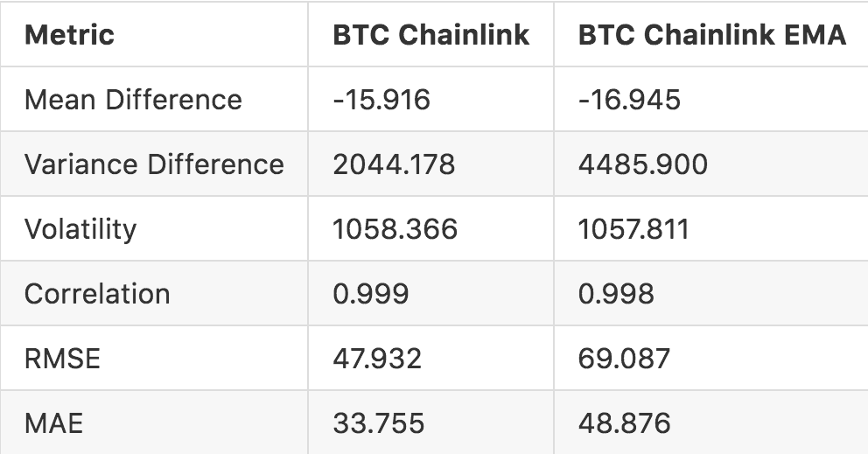Click the 47.932 RMSE value
868x454 pixels.
tap(378, 359)
